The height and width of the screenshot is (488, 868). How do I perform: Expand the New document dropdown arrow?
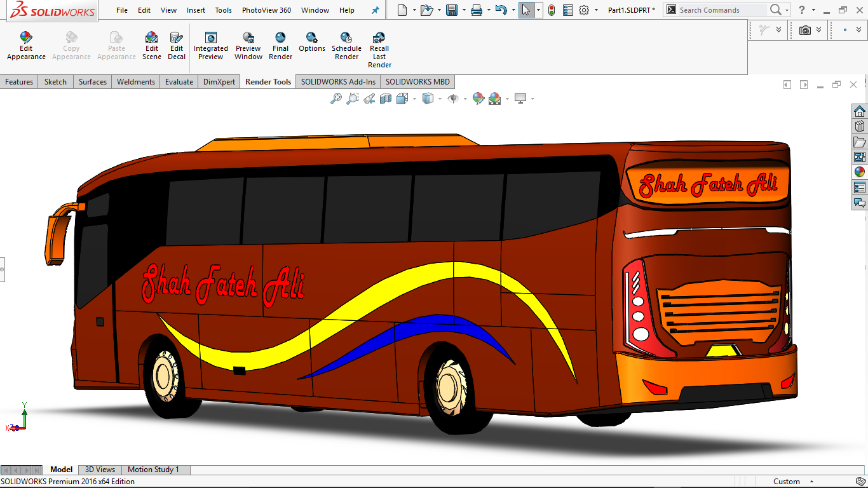point(414,10)
